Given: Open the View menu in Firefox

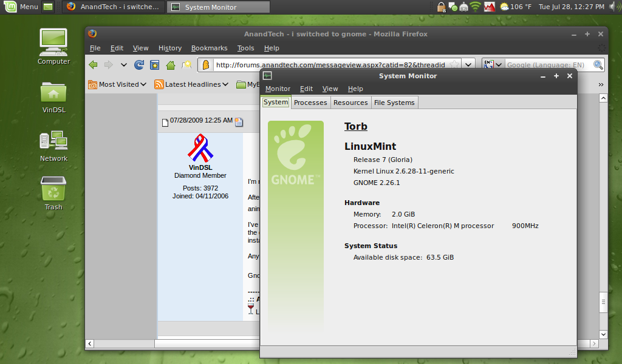Looking at the screenshot, I should (x=140, y=48).
